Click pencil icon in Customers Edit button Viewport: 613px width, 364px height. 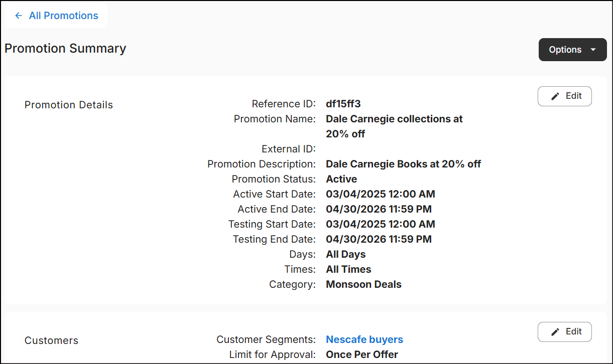[x=555, y=332]
